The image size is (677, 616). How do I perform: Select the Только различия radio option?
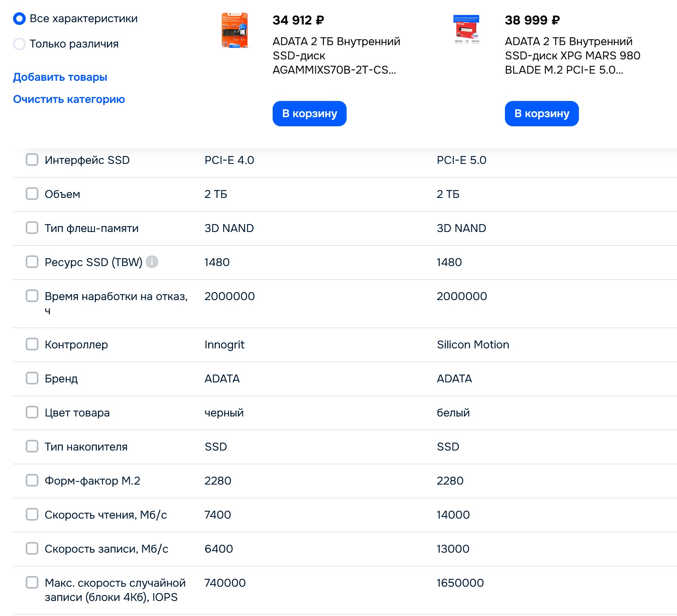19,44
